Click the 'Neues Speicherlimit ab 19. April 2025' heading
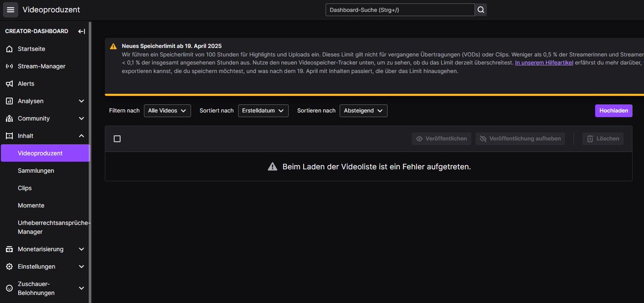This screenshot has width=644, height=303. pos(172,46)
